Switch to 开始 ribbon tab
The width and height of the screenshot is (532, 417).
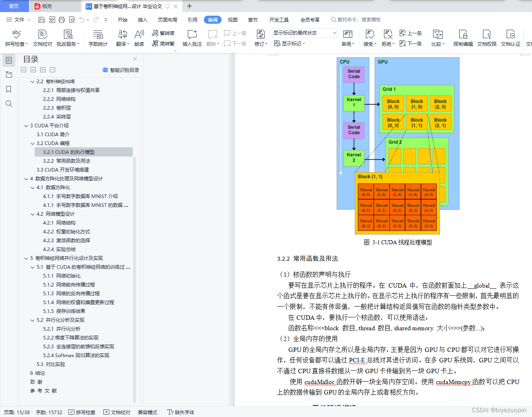pos(123,20)
